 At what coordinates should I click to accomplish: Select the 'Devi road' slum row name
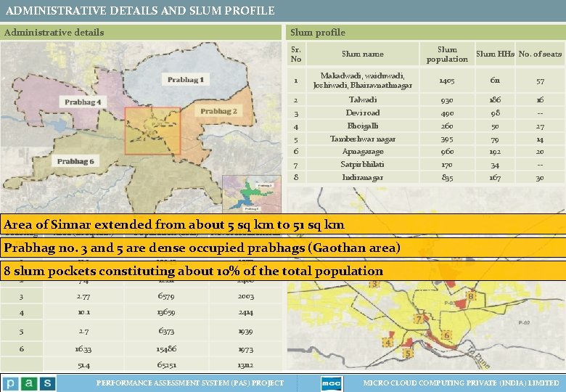[363, 113]
